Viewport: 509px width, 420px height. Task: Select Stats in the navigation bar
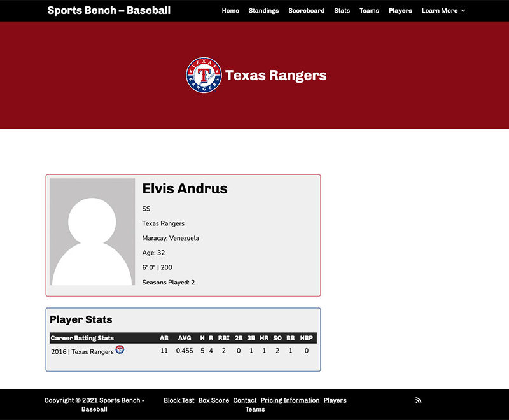pyautogui.click(x=342, y=11)
